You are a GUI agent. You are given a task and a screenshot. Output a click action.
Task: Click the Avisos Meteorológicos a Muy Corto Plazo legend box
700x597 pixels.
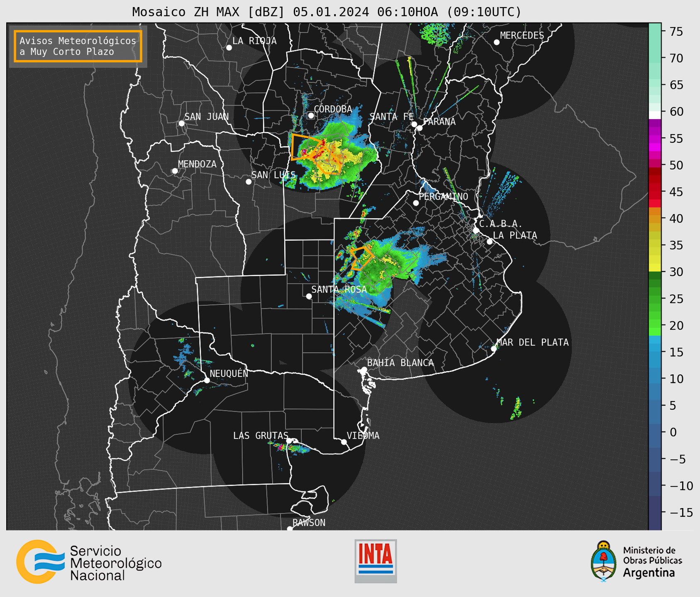pyautogui.click(x=78, y=46)
